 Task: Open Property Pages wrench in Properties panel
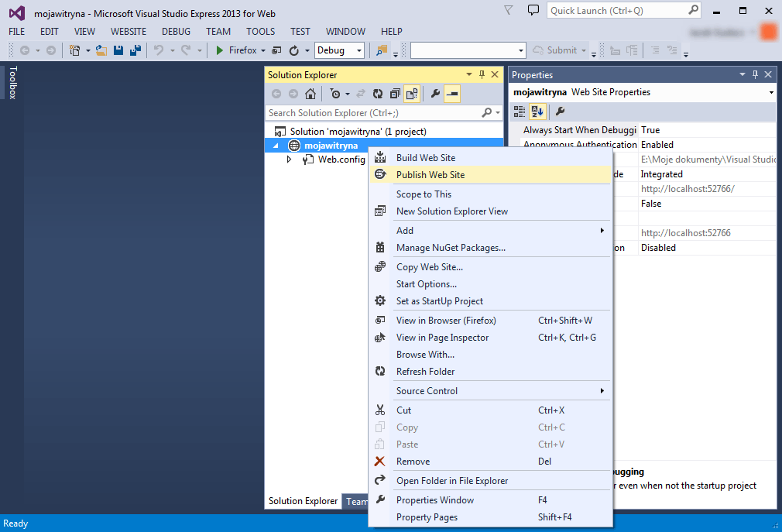[x=560, y=112]
